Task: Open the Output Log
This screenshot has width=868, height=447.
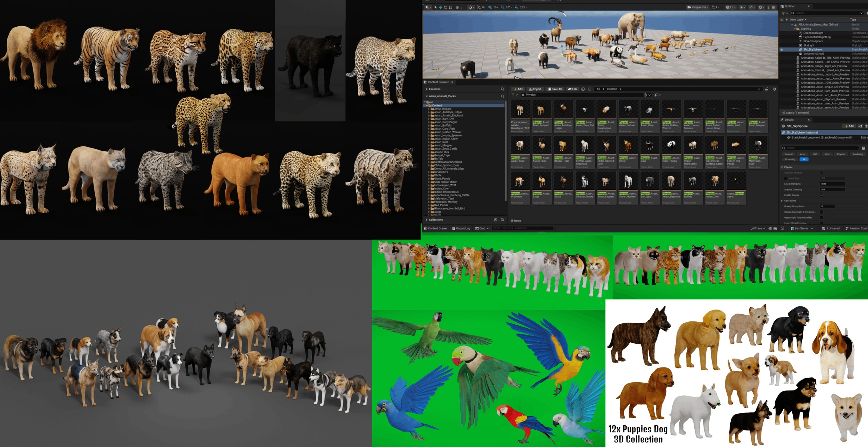Action: 461,228
